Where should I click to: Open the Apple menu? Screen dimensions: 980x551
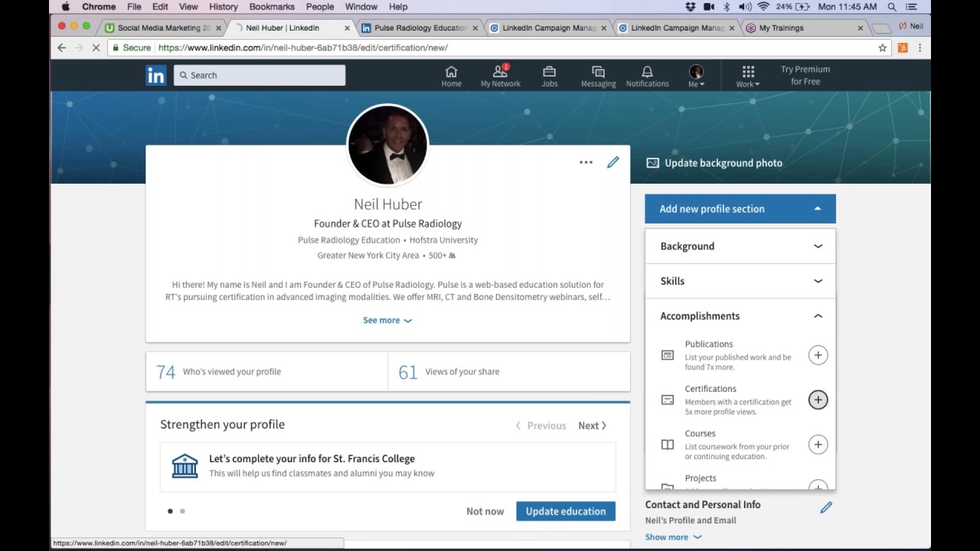coord(65,7)
